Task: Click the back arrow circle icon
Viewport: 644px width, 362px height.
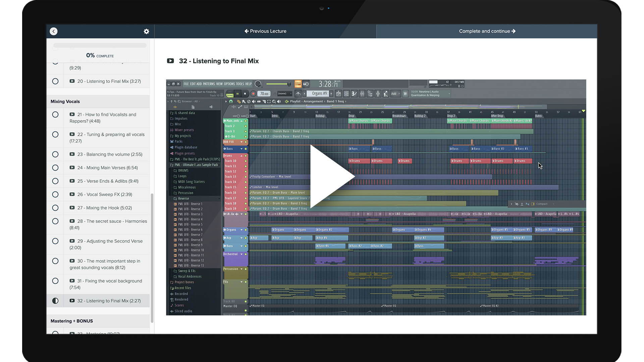Action: click(54, 31)
